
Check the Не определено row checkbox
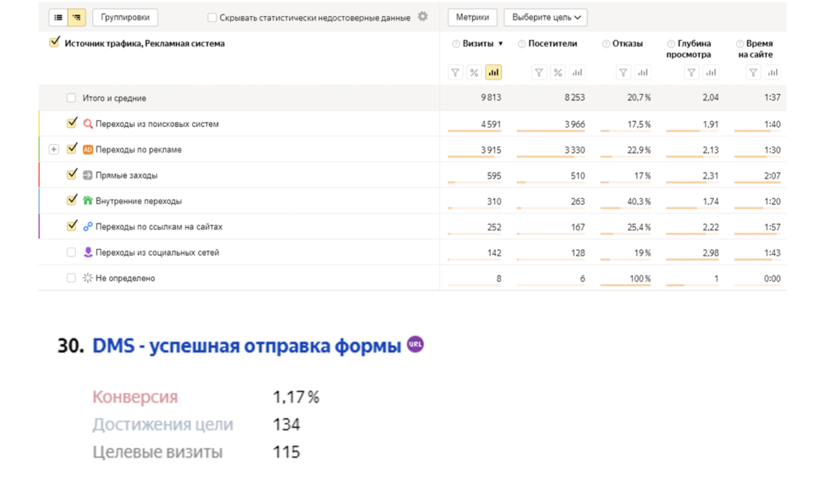click(x=71, y=278)
